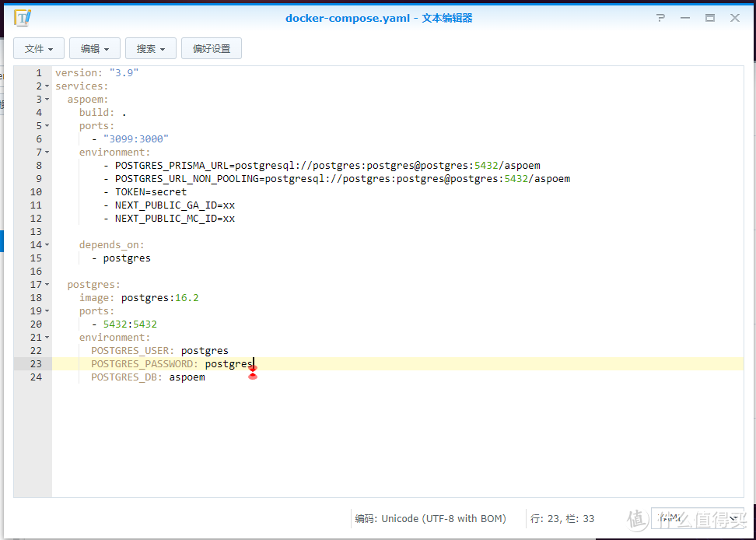The width and height of the screenshot is (756, 540).
Task: Minimize the text editor window
Action: (684, 18)
